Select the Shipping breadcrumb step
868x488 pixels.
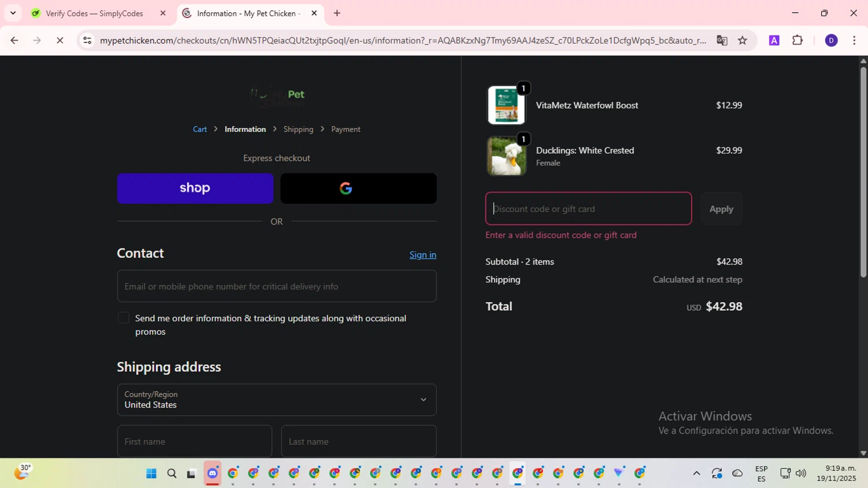point(299,129)
